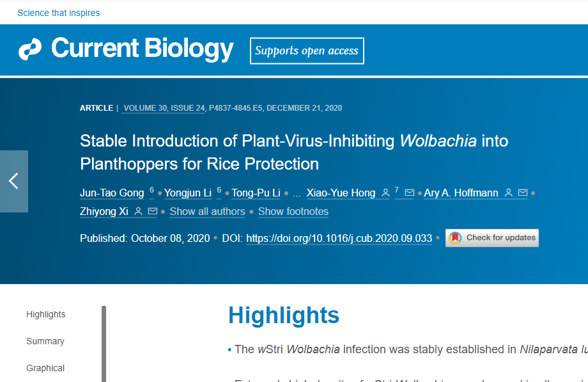Open Zhiyong Xi's person profile icon
This screenshot has height=382, width=588.
click(139, 211)
